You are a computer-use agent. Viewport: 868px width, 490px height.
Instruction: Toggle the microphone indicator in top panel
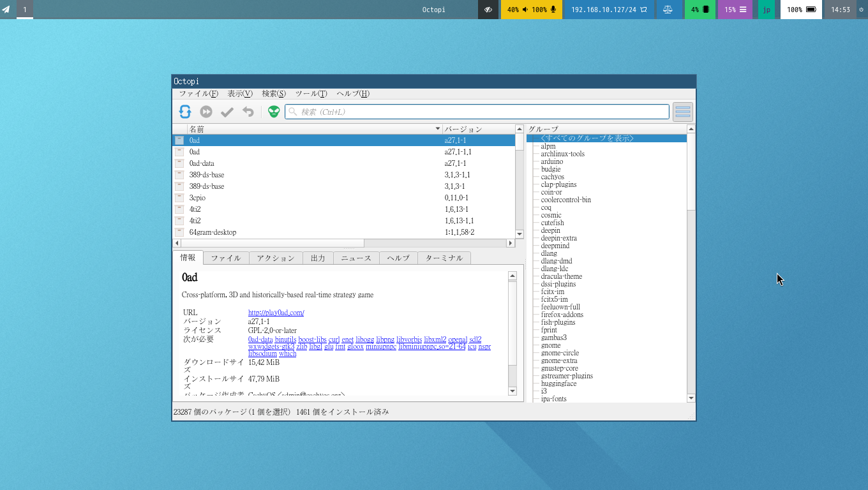(x=553, y=10)
